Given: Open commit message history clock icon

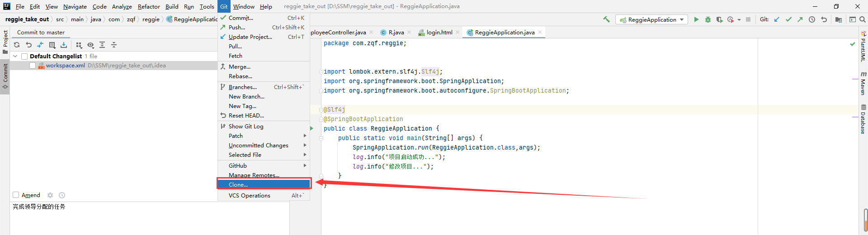Looking at the screenshot, I should click(x=62, y=195).
